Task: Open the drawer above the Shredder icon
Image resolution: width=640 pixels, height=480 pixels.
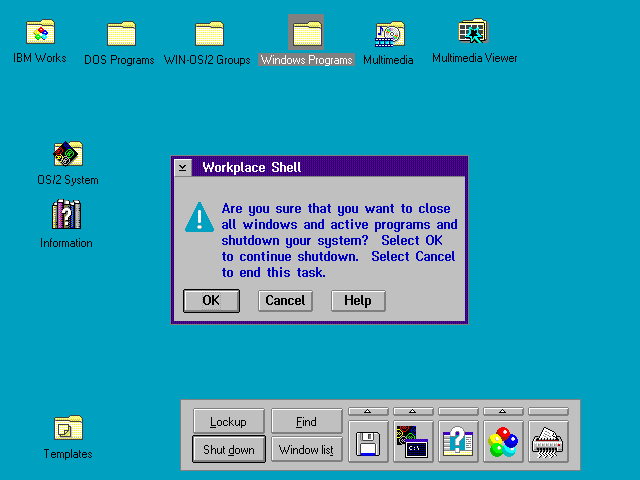Action: coord(548,411)
